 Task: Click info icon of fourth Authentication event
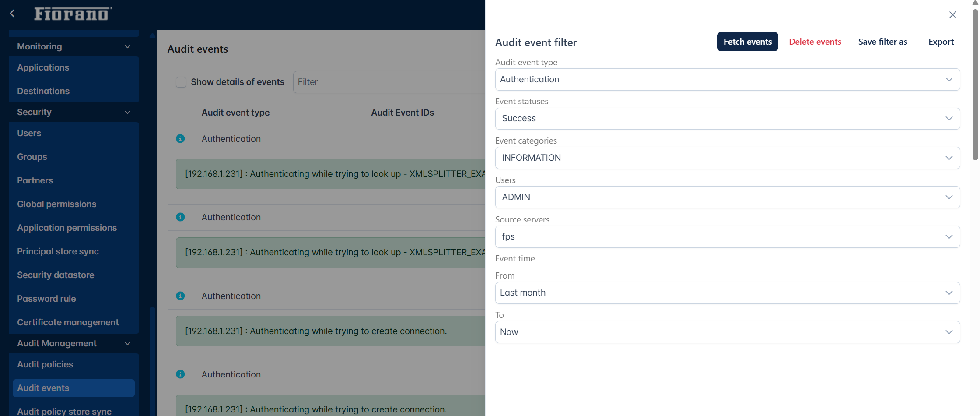pyautogui.click(x=180, y=374)
